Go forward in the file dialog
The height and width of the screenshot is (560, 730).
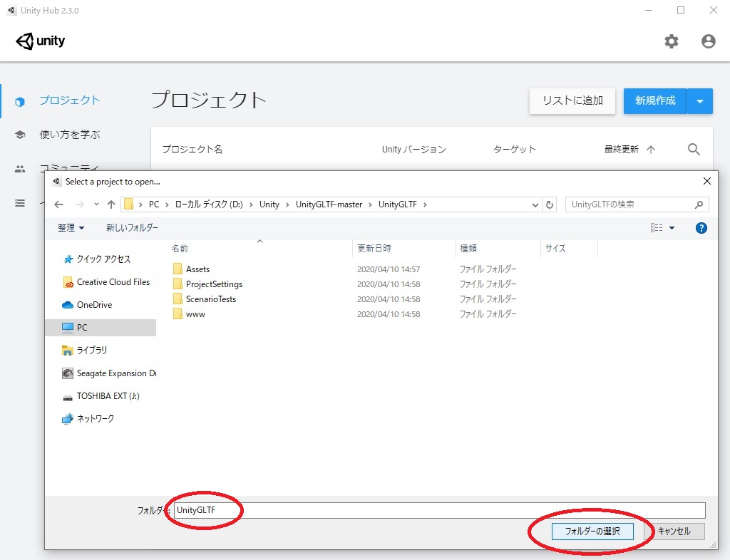80,204
